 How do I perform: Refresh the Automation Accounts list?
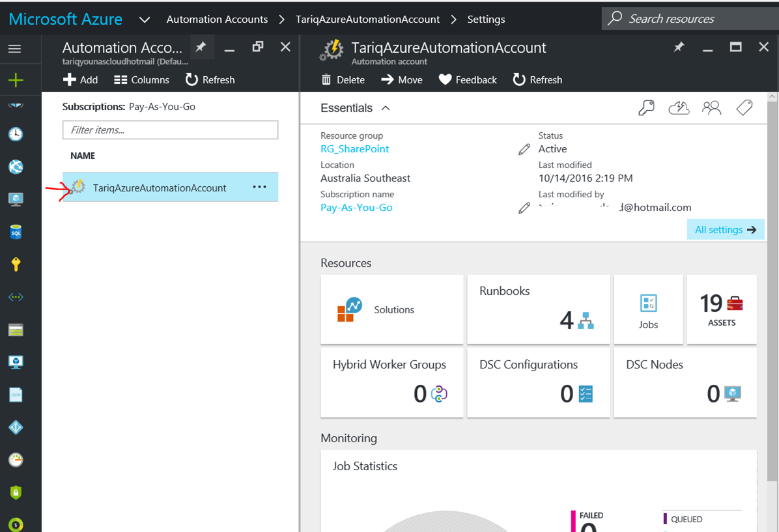[210, 79]
